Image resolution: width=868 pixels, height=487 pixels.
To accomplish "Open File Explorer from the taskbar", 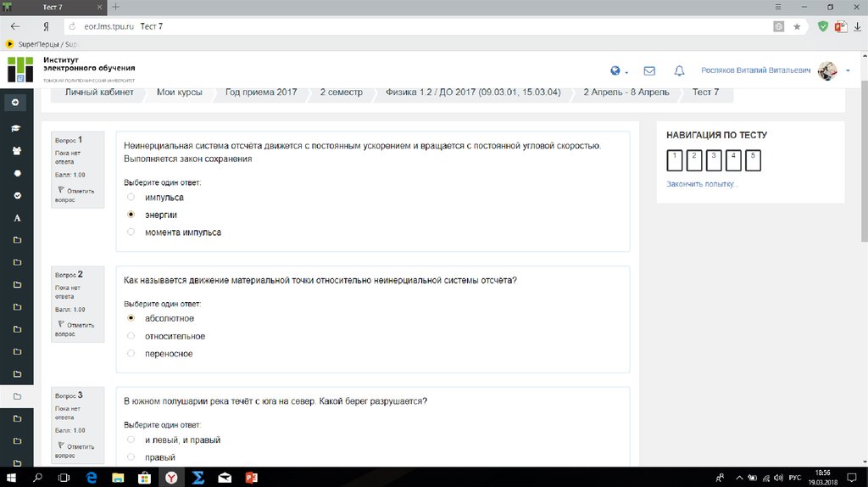I will coord(118,477).
